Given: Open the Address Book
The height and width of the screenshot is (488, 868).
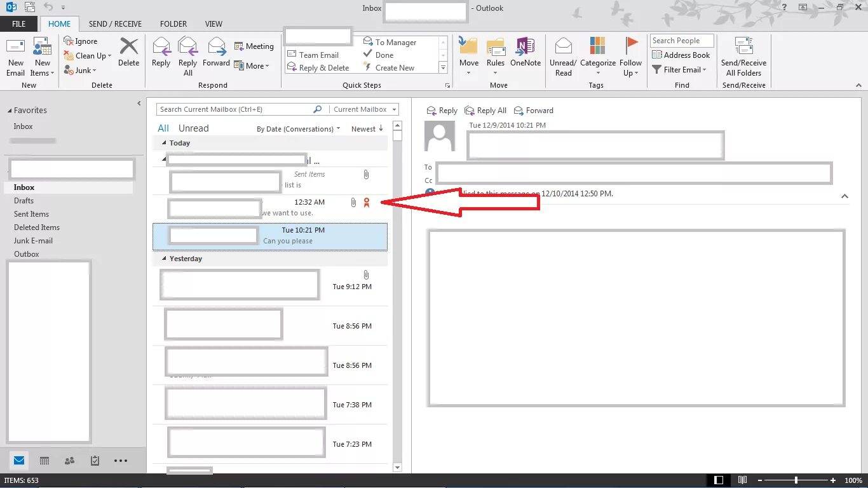Looking at the screenshot, I should [x=681, y=55].
